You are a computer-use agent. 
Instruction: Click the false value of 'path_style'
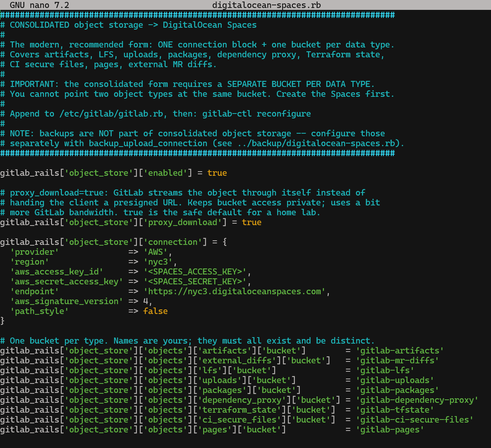[155, 311]
